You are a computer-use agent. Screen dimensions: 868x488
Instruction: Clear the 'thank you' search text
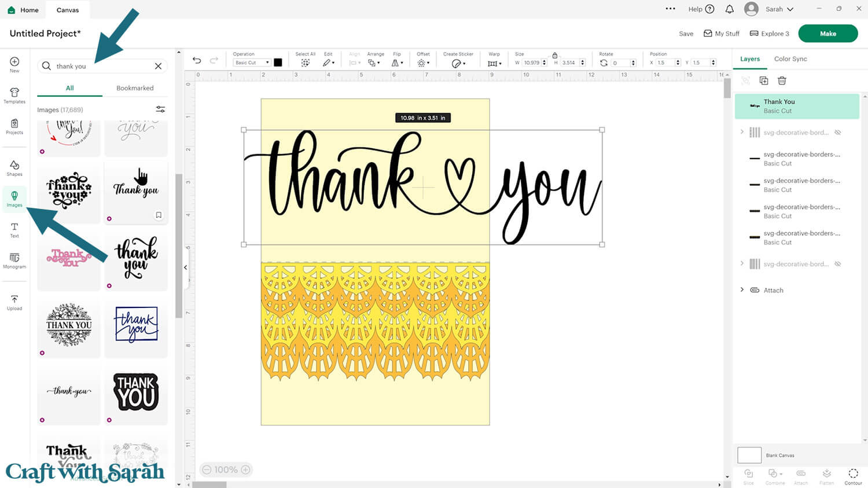[158, 66]
